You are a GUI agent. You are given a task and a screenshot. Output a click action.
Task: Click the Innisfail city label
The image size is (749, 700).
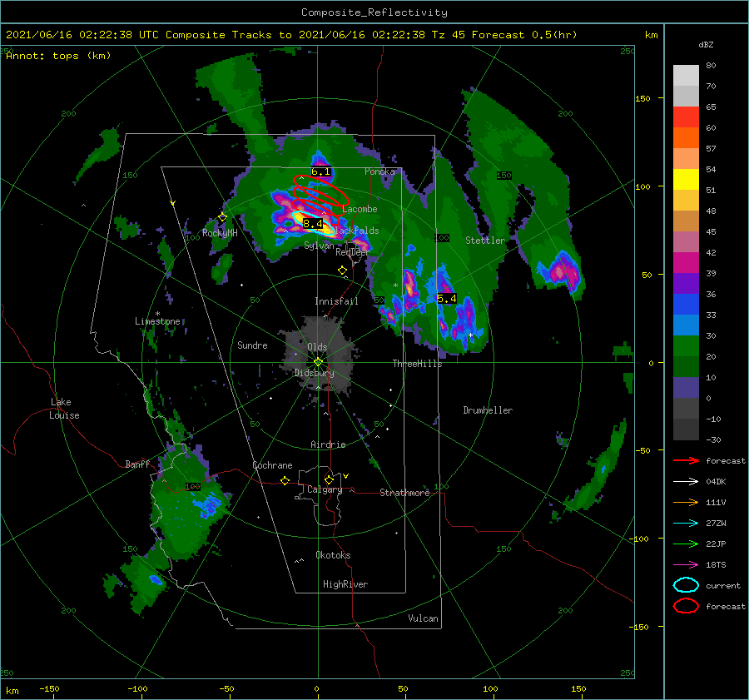coord(336,301)
